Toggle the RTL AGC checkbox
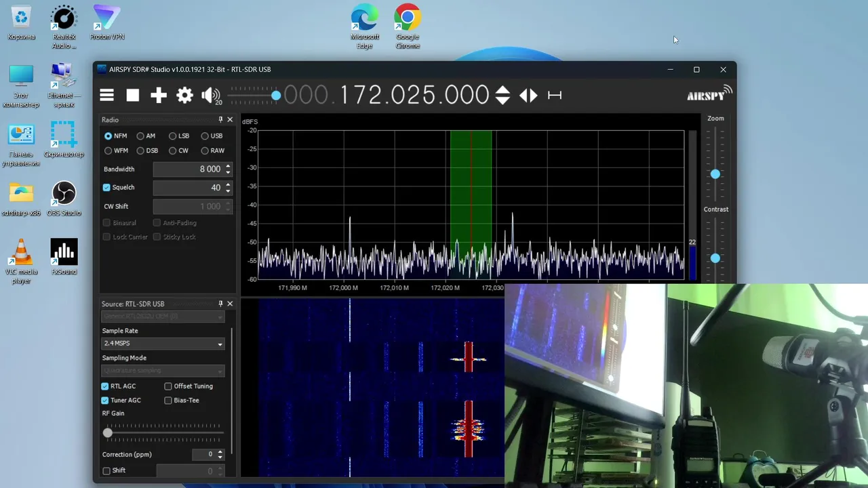The height and width of the screenshot is (488, 868). (x=105, y=386)
